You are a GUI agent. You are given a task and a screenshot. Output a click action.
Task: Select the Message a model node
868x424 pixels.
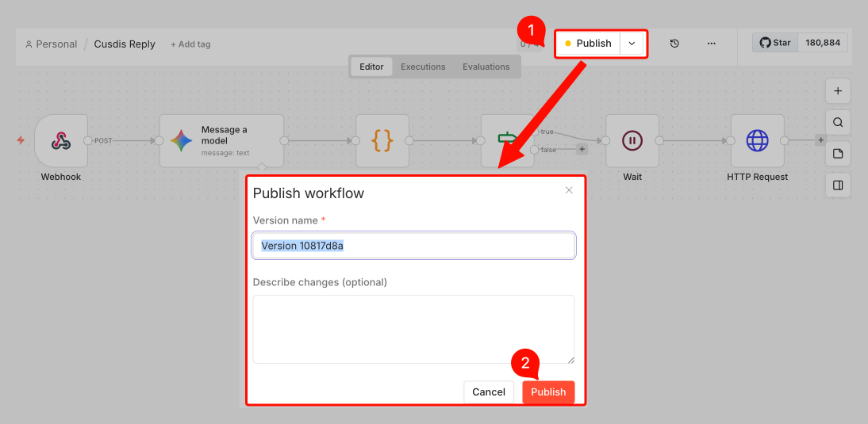(221, 141)
